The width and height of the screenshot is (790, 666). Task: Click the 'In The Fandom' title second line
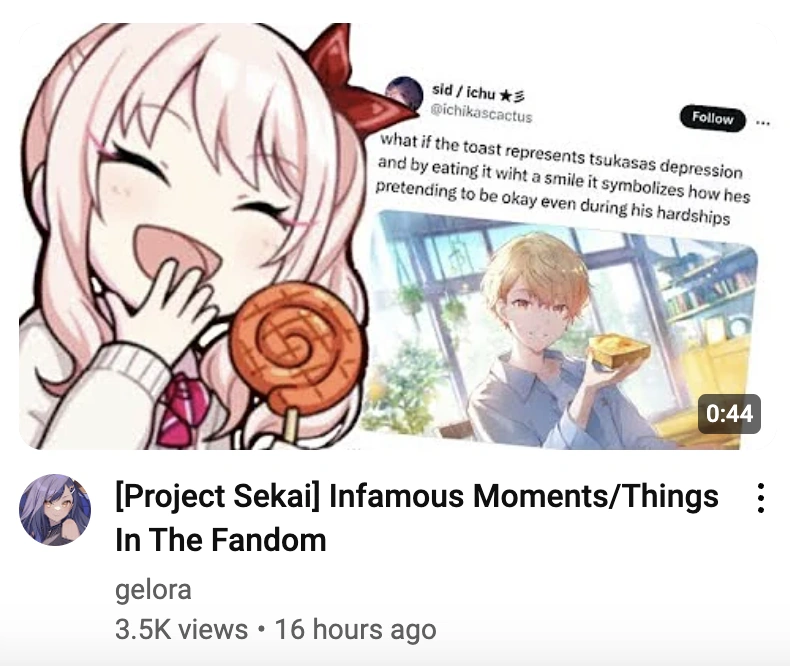coord(221,540)
